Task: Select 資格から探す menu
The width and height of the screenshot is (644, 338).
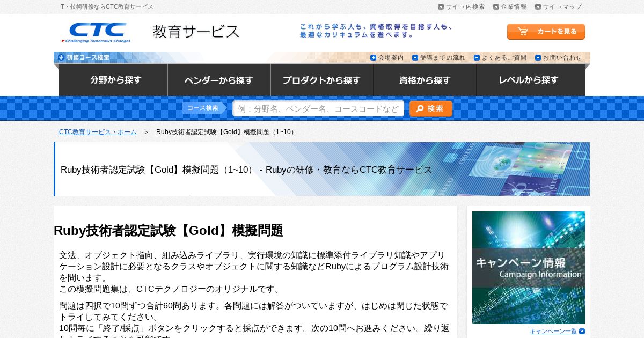Action: click(425, 80)
